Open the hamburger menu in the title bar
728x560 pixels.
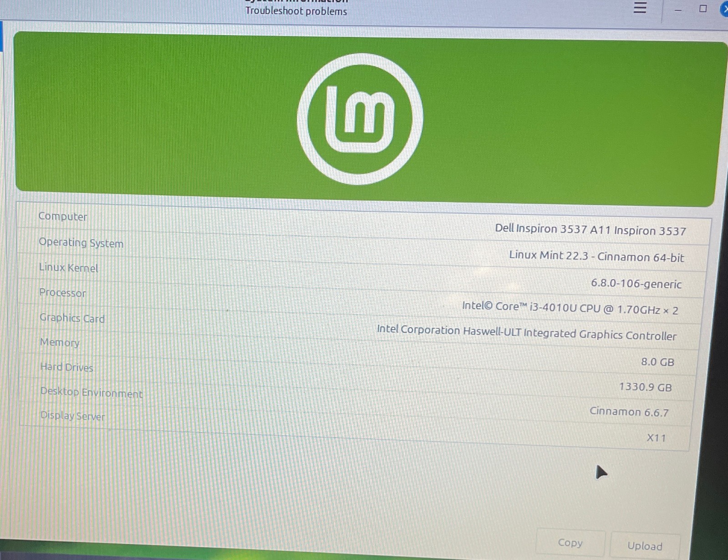(640, 8)
